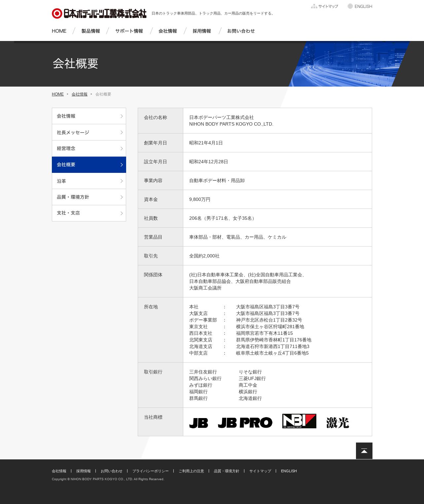
Task: Click clients value 全国約2,000社
Action: (x=204, y=256)
